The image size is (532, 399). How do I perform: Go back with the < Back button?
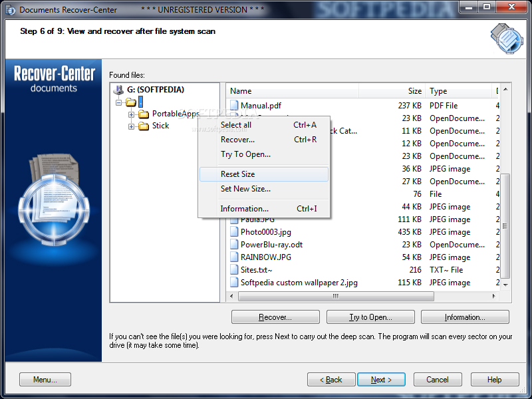(331, 379)
